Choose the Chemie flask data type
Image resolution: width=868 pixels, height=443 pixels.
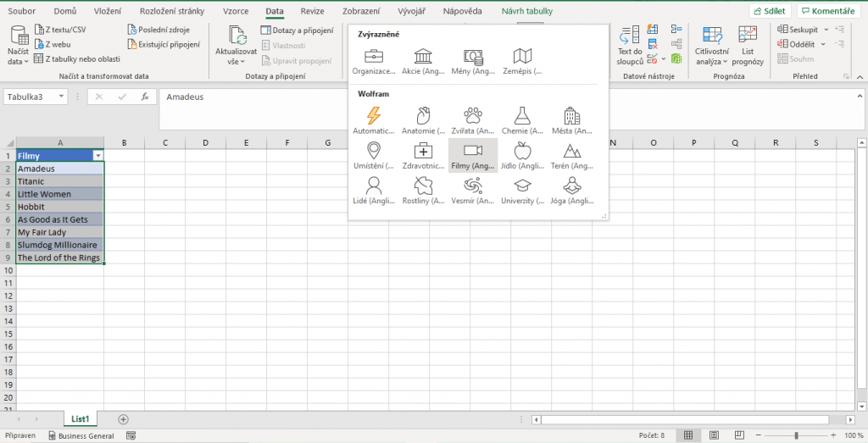(x=522, y=120)
